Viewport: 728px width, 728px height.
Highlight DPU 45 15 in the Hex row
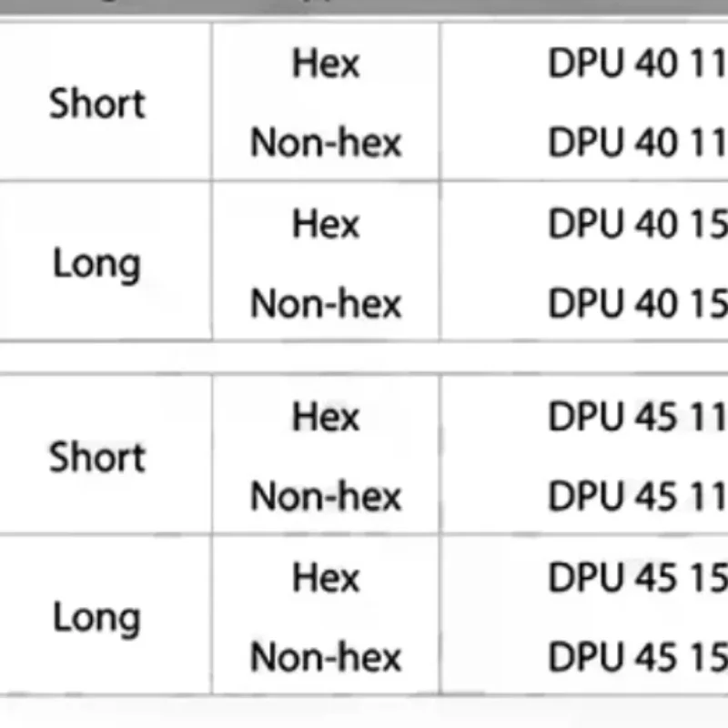coord(637,577)
